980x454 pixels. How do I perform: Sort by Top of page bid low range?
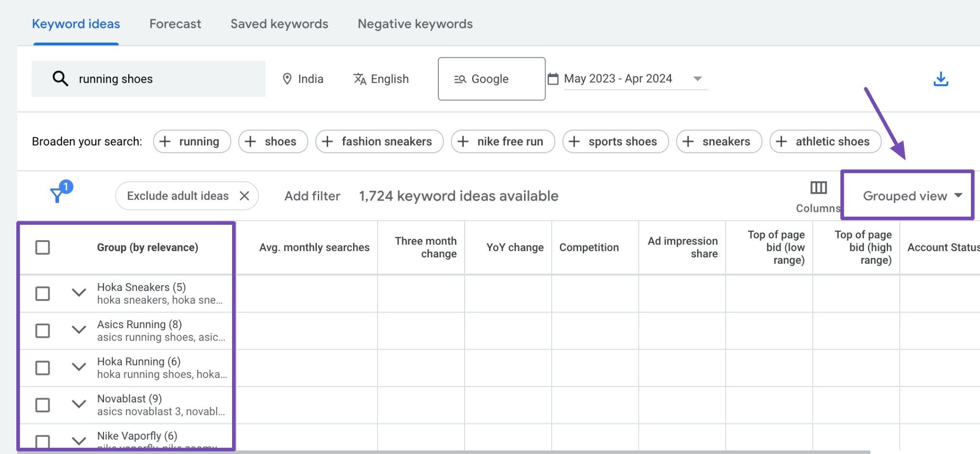(x=776, y=247)
